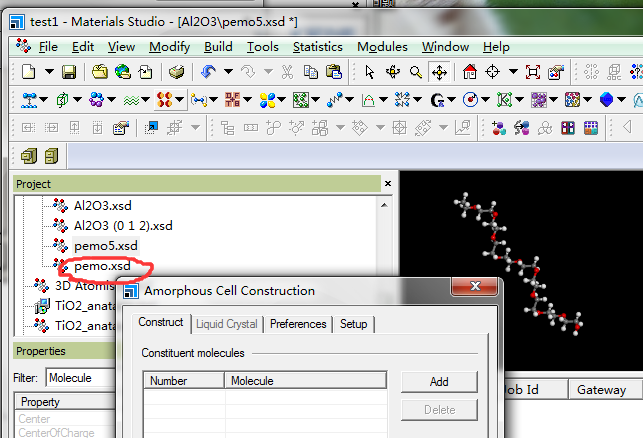Click the New document icon
The height and width of the screenshot is (438, 643).
(x=28, y=72)
